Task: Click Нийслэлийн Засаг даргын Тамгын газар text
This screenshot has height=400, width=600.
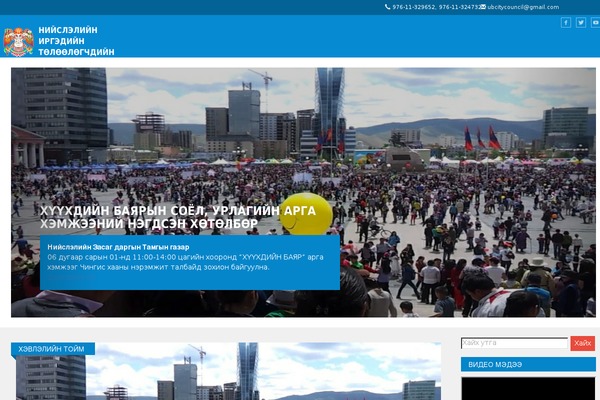Action: pyautogui.click(x=118, y=247)
